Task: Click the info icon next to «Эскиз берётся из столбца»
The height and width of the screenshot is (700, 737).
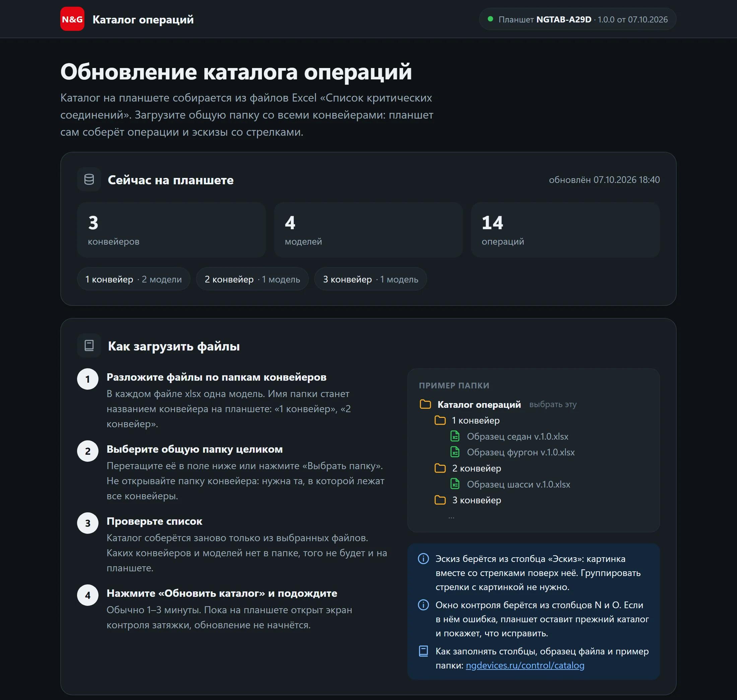Action: pos(423,559)
